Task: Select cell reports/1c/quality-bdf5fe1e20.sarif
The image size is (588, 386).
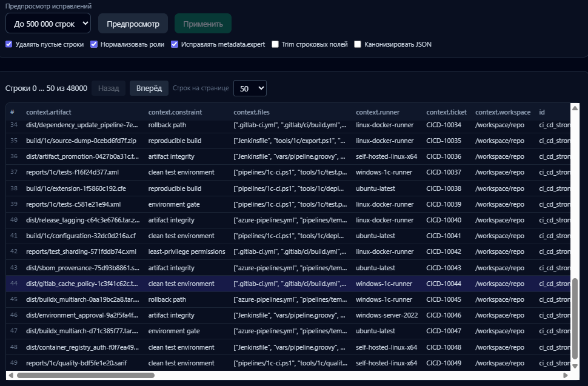Action: 76,363
